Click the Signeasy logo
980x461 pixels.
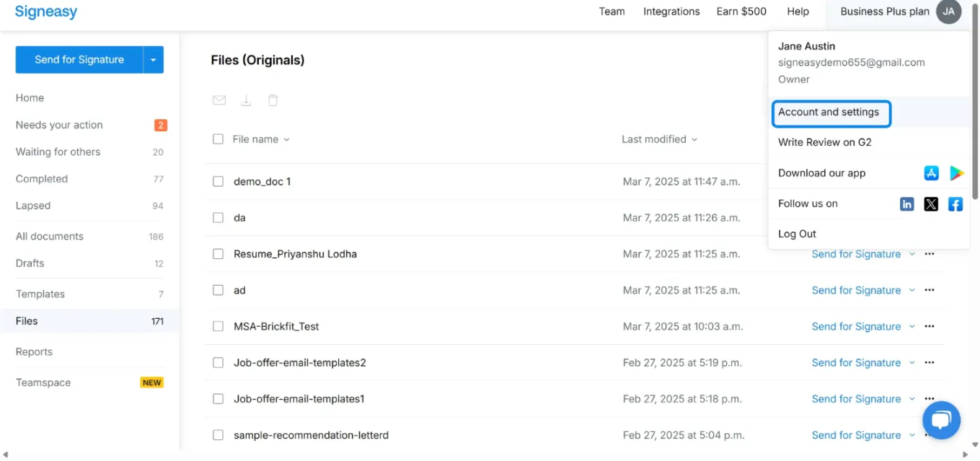tap(46, 12)
